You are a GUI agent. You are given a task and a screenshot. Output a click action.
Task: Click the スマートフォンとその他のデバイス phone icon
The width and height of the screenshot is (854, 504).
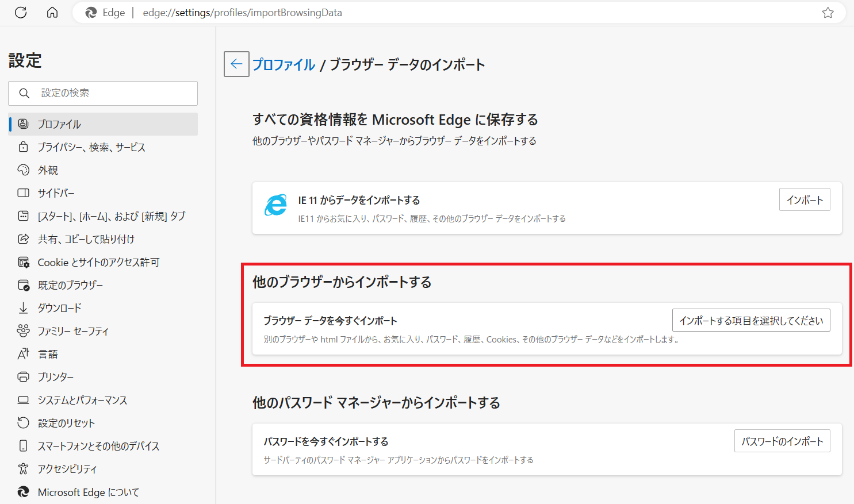[x=23, y=445]
